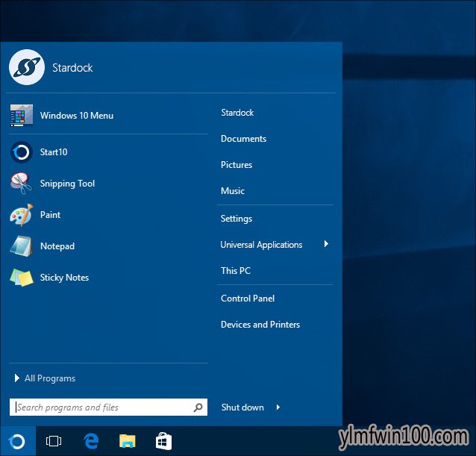Open File Explorer from the taskbar

127,441
